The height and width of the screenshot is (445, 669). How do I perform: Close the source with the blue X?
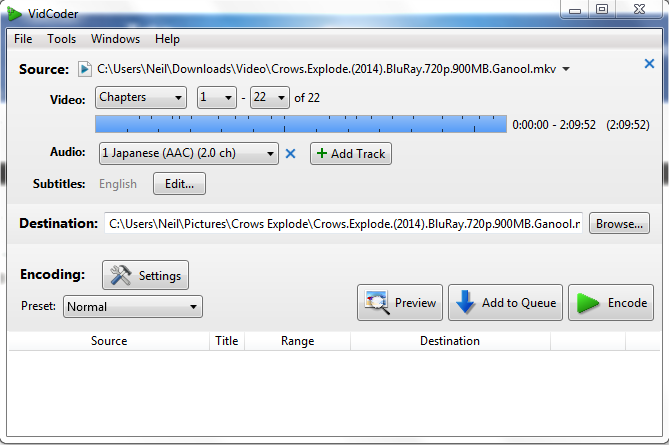click(x=649, y=64)
